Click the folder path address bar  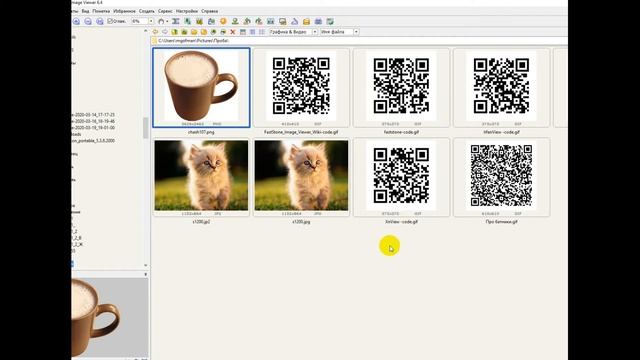pos(359,41)
